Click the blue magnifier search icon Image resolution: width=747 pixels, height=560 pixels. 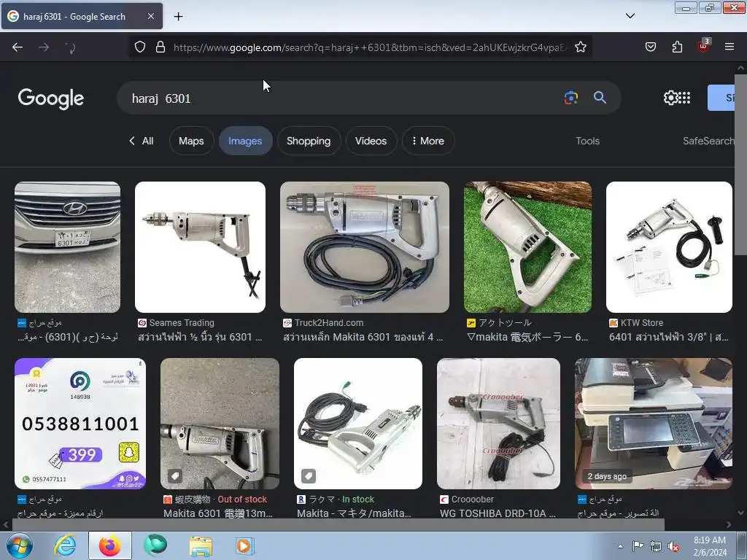[x=600, y=98]
